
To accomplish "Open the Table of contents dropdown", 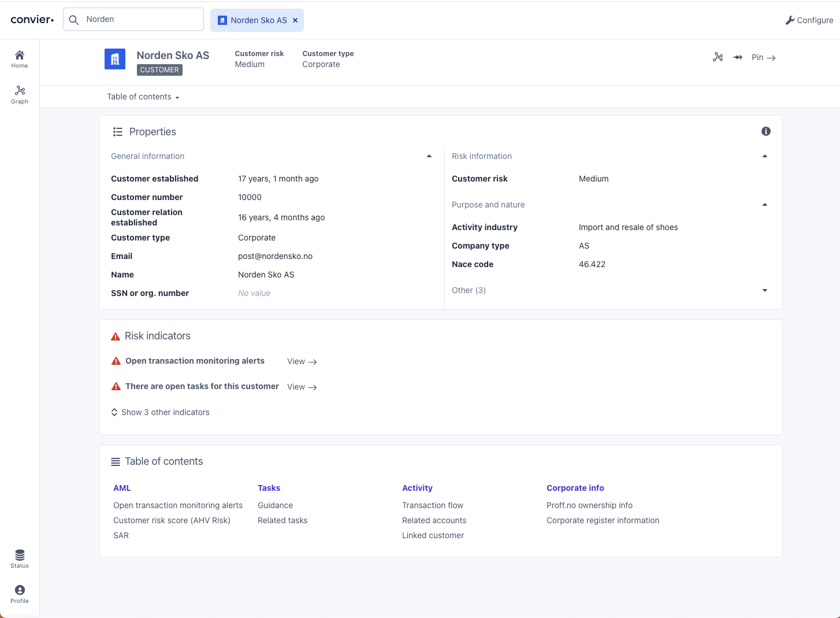I will pos(143,97).
